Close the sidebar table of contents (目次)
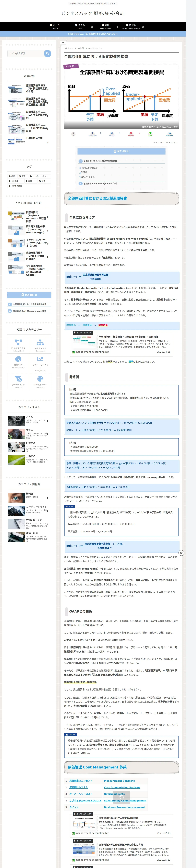 click(x=29, y=295)
